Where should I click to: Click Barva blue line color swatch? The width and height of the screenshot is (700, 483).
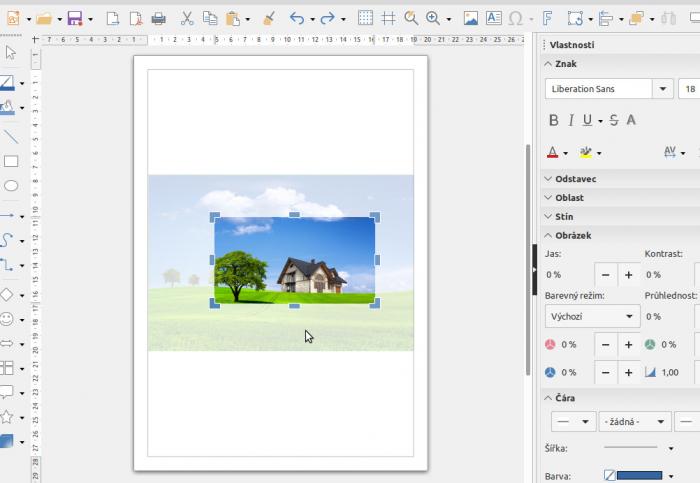[x=639, y=476]
